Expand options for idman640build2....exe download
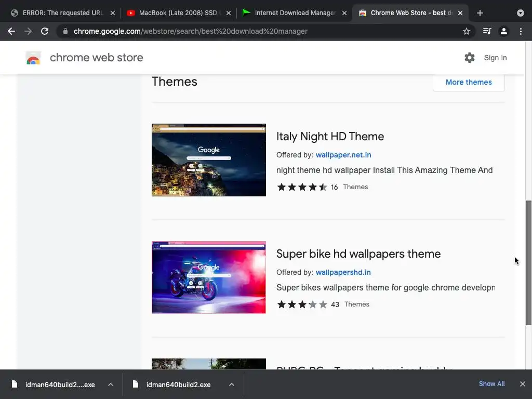This screenshot has height=399, width=532. click(x=111, y=384)
